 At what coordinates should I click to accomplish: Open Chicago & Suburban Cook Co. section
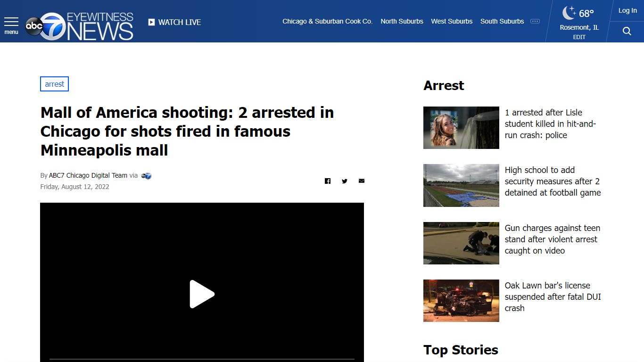[328, 21]
